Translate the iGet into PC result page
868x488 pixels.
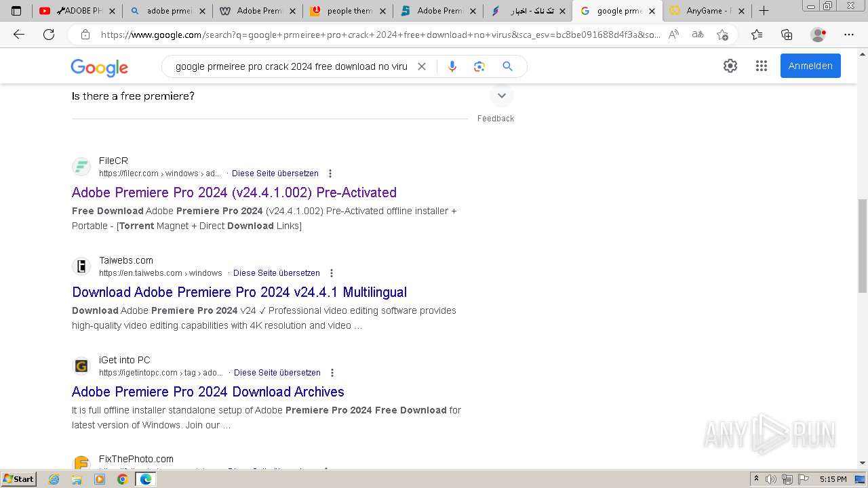[277, 373]
